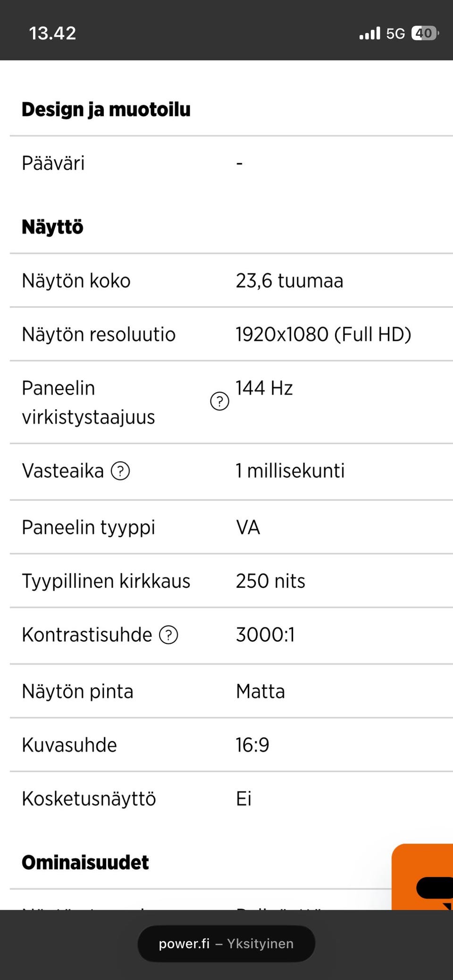Tap the Ominaisuudet section heading
The height and width of the screenshot is (980, 453).
(x=85, y=863)
